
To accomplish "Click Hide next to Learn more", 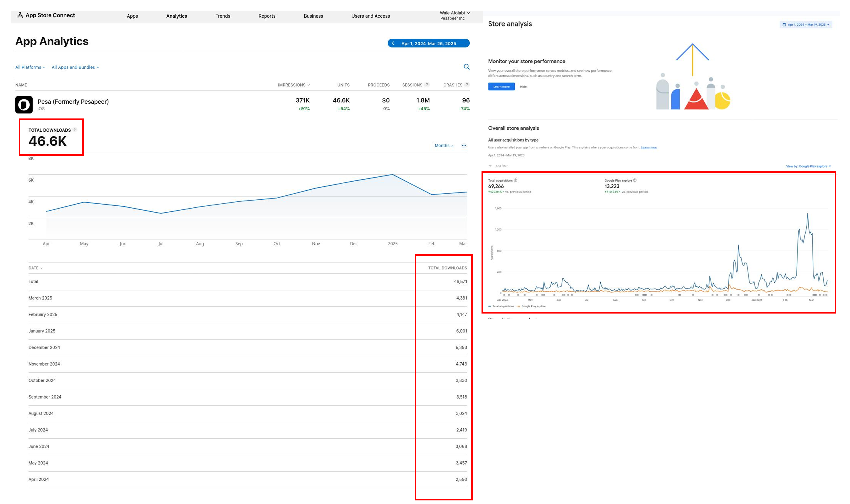I will [523, 87].
